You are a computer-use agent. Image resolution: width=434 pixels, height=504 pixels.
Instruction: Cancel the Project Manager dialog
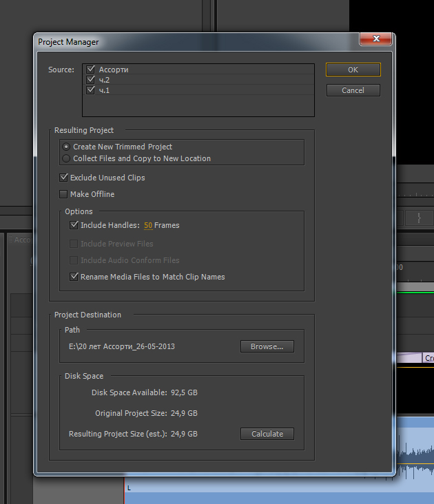353,90
